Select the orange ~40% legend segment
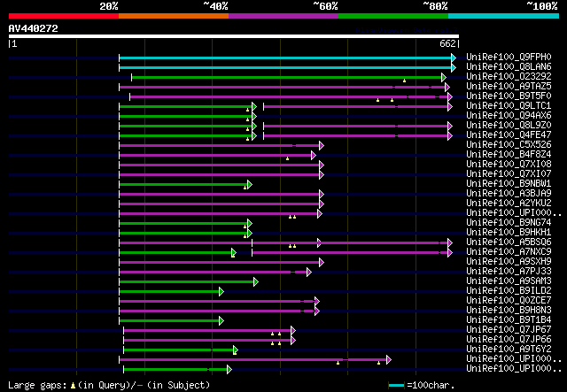Viewport: 567px width, 392px height. [x=174, y=16]
